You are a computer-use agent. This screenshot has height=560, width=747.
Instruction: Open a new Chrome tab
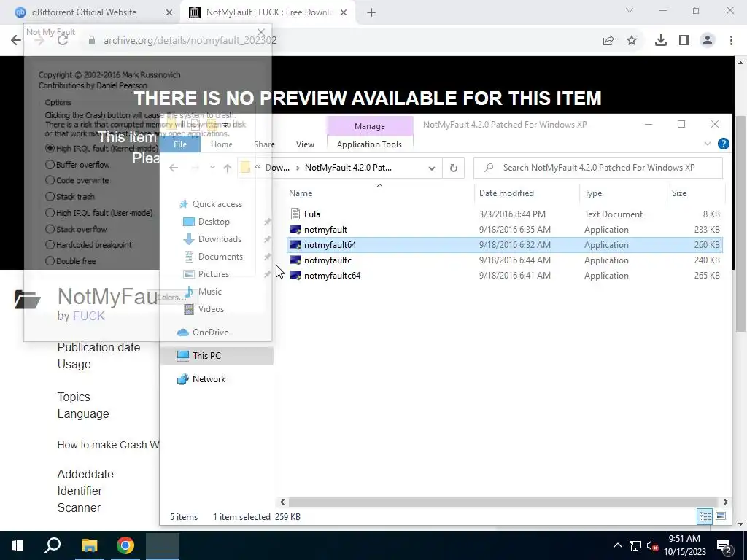371,12
